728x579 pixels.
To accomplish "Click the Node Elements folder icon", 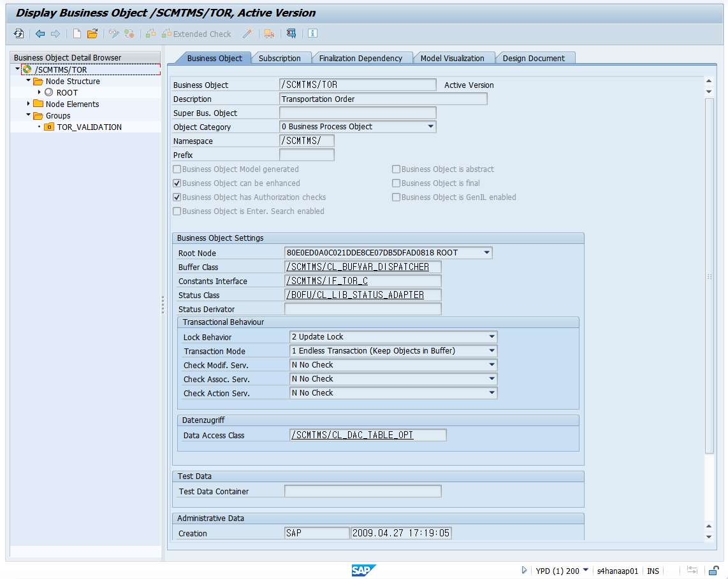I will (x=38, y=104).
